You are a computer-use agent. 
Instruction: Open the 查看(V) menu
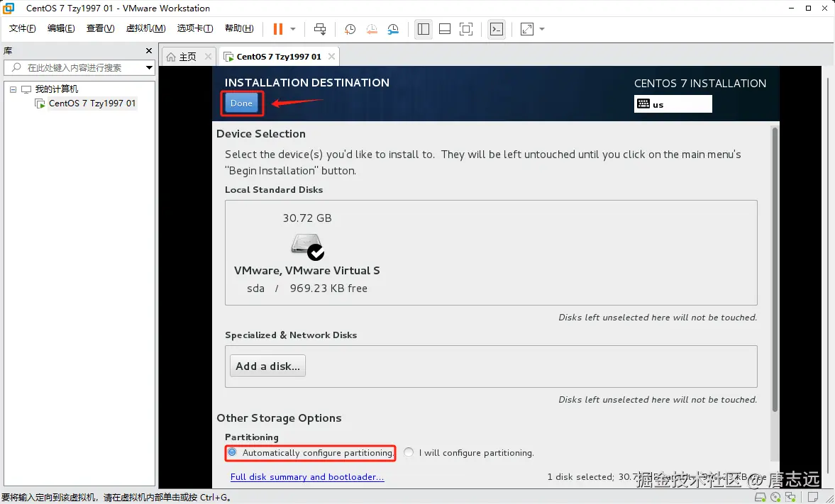100,29
